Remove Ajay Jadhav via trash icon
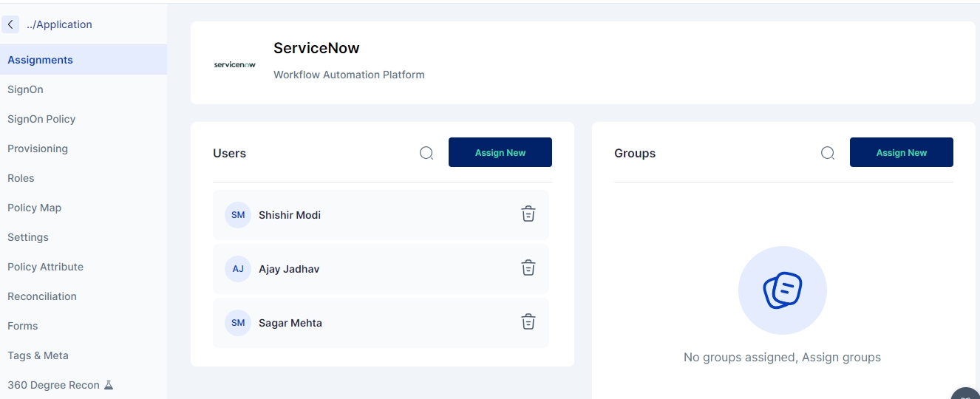This screenshot has width=980, height=399. [x=528, y=268]
